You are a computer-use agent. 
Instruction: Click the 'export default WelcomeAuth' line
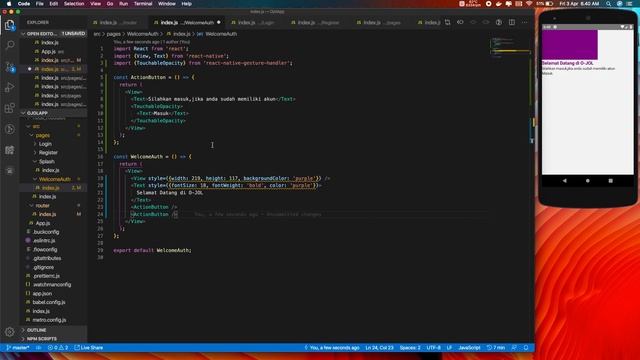(152, 250)
